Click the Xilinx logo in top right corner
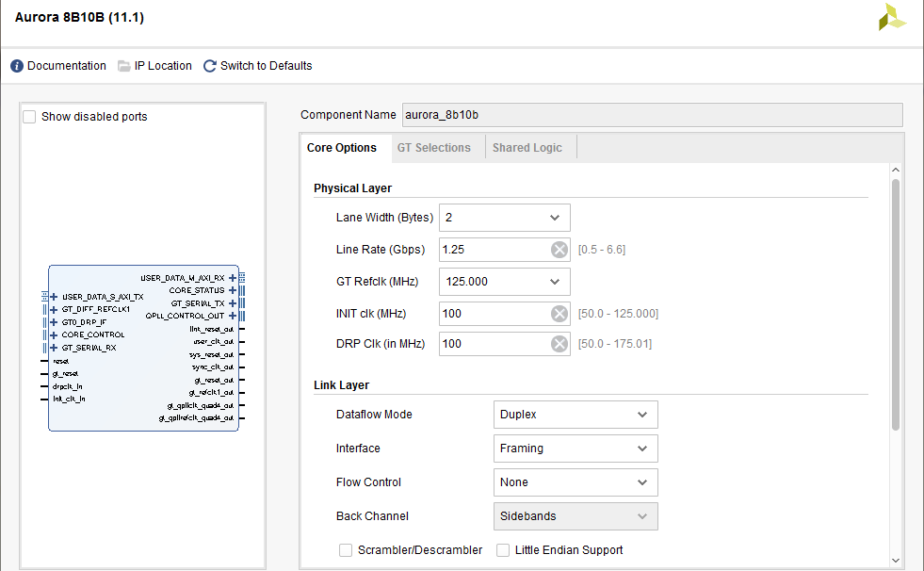 (x=891, y=17)
